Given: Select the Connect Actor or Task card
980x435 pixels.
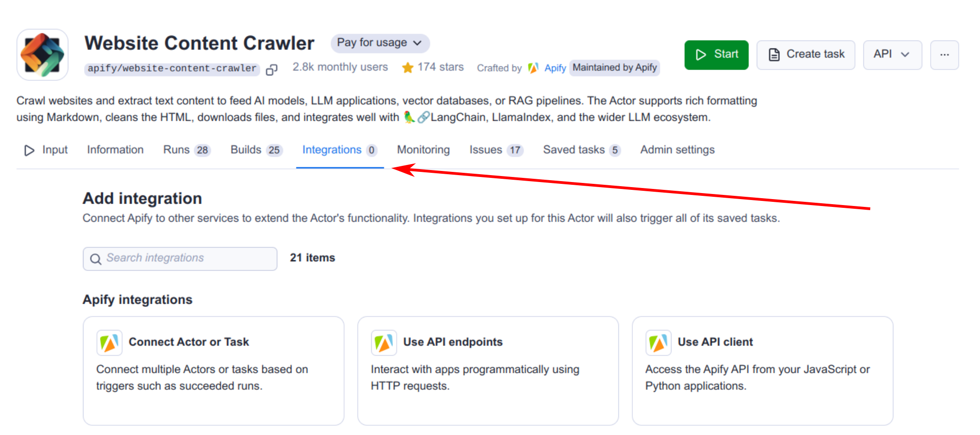Looking at the screenshot, I should click(213, 371).
